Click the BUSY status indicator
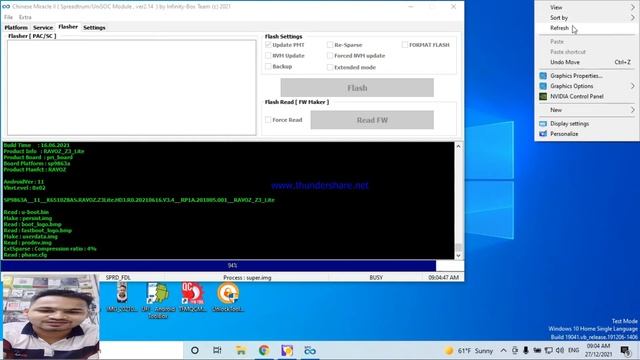This screenshot has height=360, width=640. point(376,278)
